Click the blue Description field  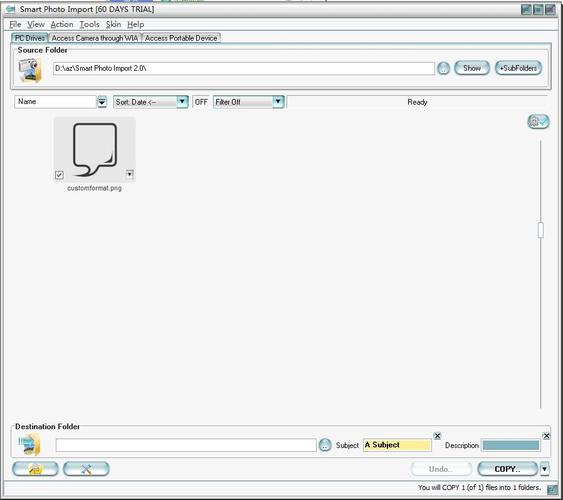pos(511,445)
